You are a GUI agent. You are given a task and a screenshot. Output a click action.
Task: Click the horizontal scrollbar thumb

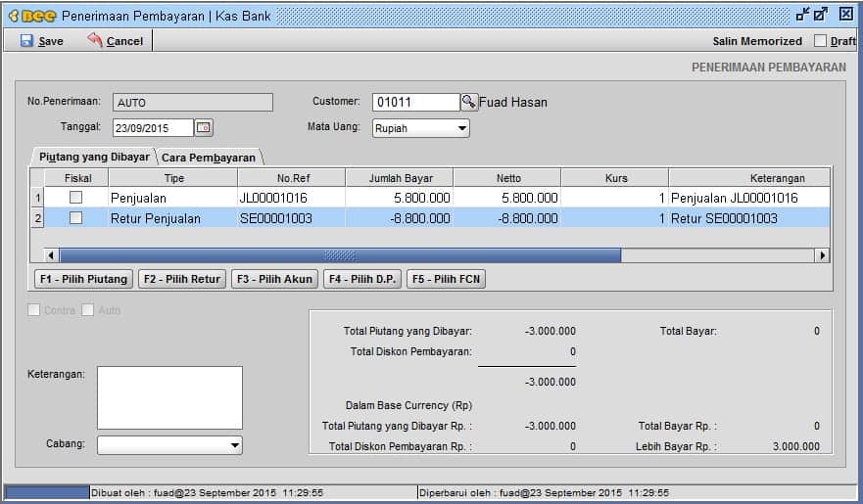click(340, 255)
